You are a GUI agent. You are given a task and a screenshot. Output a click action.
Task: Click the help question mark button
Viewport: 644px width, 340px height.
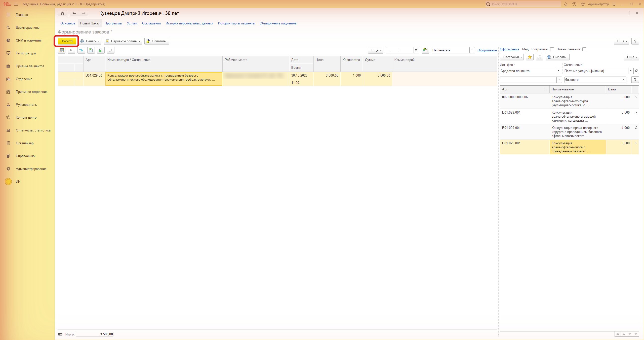635,41
